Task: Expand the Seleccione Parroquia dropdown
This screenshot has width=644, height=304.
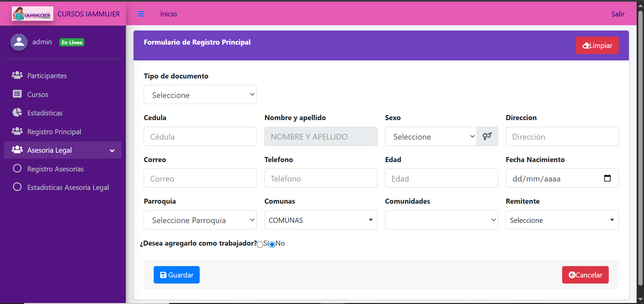Action: point(200,220)
